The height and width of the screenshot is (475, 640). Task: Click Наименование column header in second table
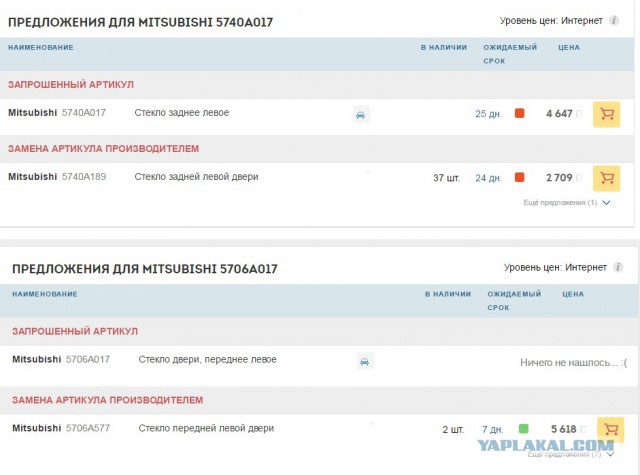[x=45, y=294]
